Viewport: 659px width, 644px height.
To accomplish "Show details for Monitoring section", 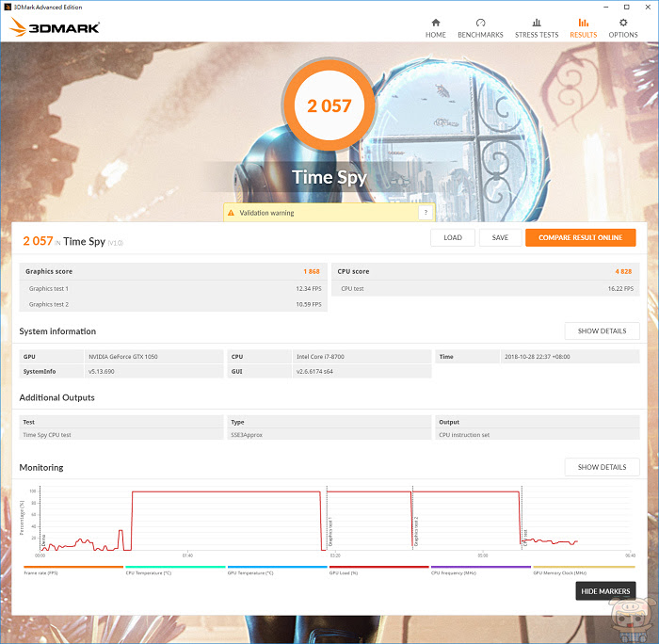I will (602, 467).
